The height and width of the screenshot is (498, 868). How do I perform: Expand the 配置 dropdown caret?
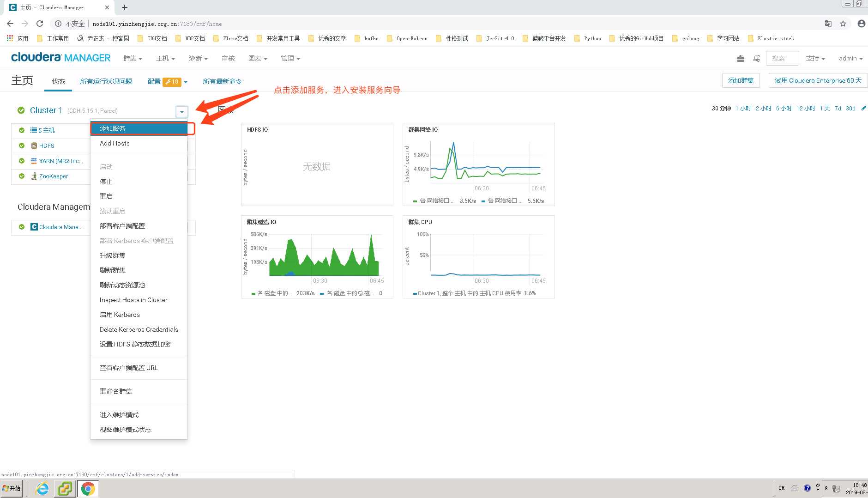pos(186,82)
